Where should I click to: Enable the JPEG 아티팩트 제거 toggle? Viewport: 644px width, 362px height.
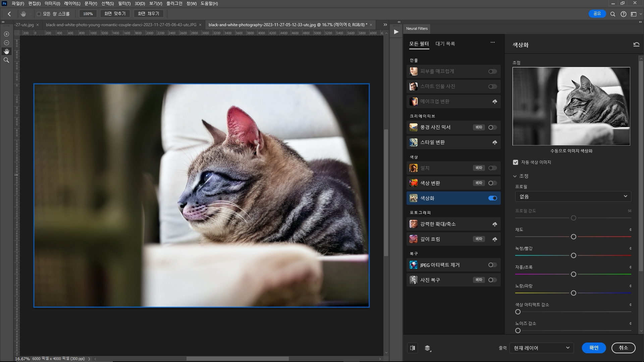pyautogui.click(x=492, y=265)
